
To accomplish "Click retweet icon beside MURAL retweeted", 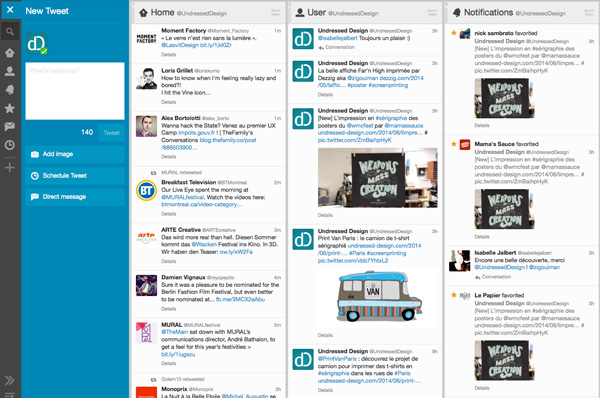I will (x=153, y=173).
